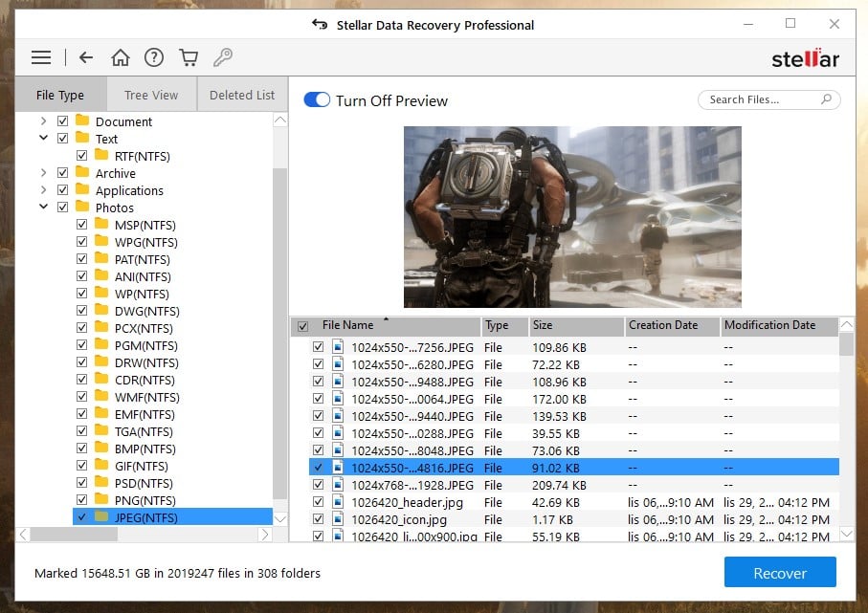Select row 1024x550-...8048.JPEG
868x613 pixels.
tap(573, 450)
